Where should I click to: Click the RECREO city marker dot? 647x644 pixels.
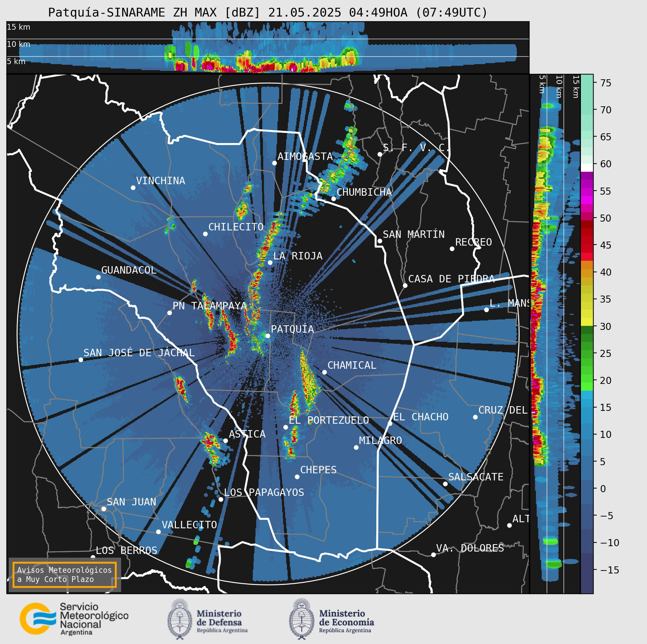pos(452,249)
